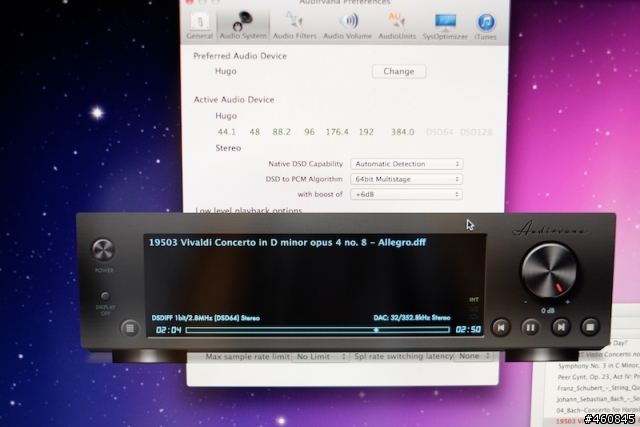This screenshot has height=427, width=640.
Task: Skip to the previous track
Action: (x=501, y=327)
